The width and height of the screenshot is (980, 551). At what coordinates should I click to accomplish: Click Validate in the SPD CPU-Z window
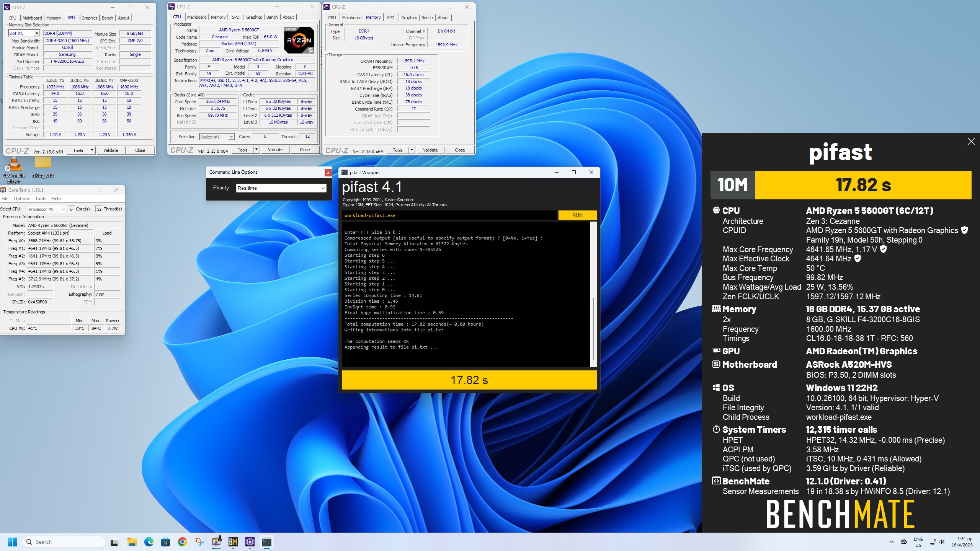coord(111,150)
